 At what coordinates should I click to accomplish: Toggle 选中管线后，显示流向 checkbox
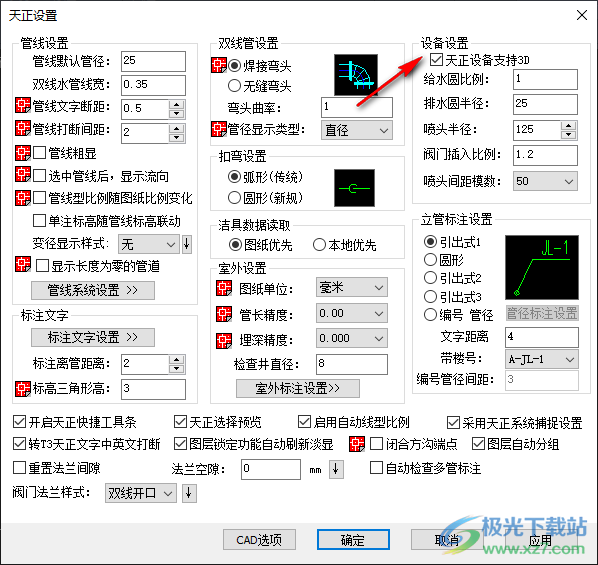coord(40,176)
